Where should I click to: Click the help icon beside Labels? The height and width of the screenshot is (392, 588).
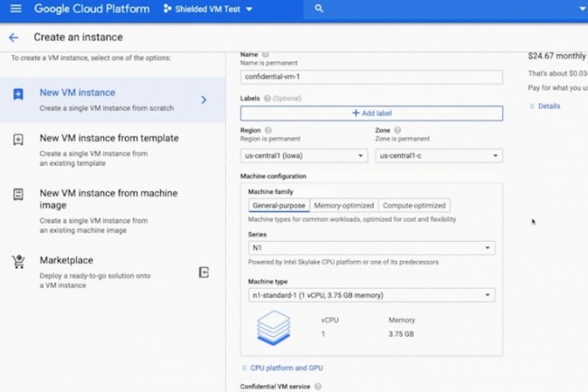267,99
